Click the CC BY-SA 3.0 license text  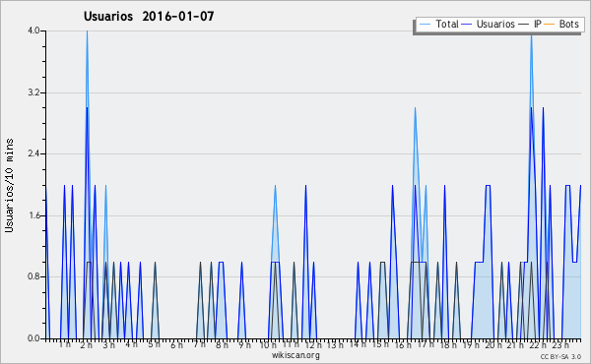tap(560, 356)
